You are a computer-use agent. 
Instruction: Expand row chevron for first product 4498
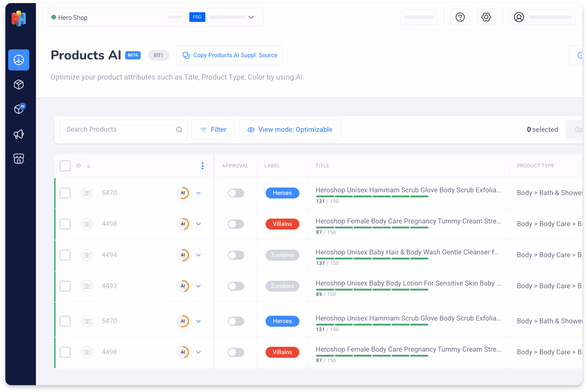[x=198, y=224]
